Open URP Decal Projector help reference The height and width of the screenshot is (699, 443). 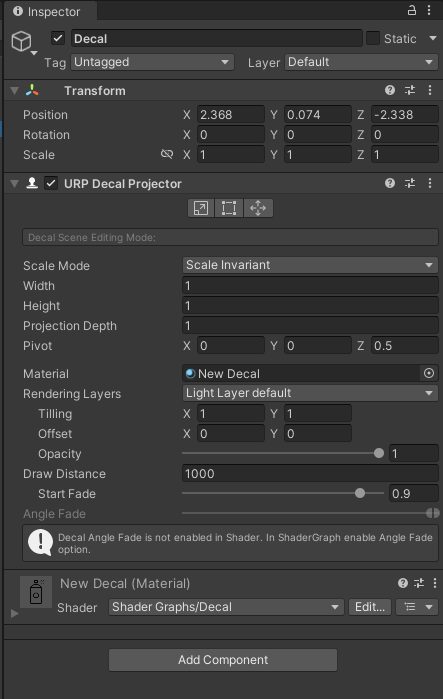coord(390,183)
